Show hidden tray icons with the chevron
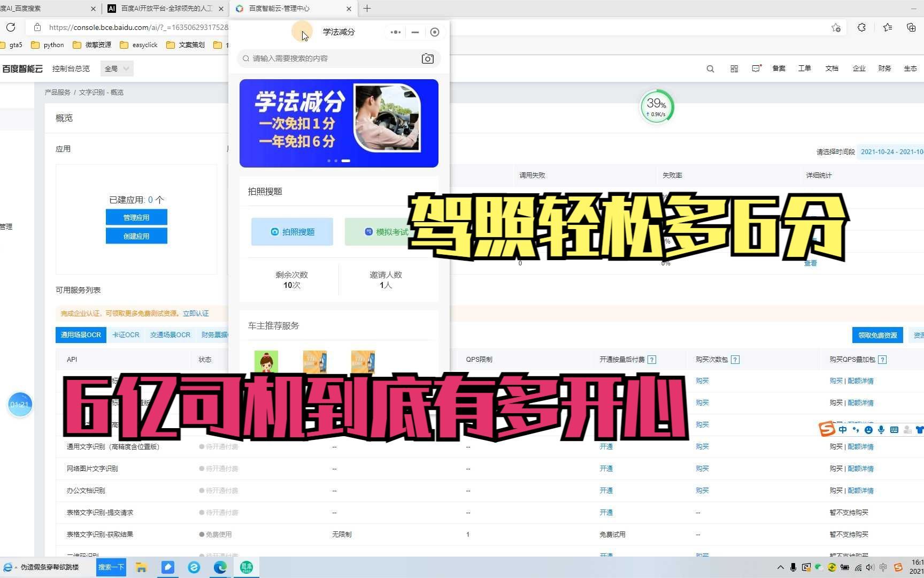The height and width of the screenshot is (578, 924). coord(781,567)
